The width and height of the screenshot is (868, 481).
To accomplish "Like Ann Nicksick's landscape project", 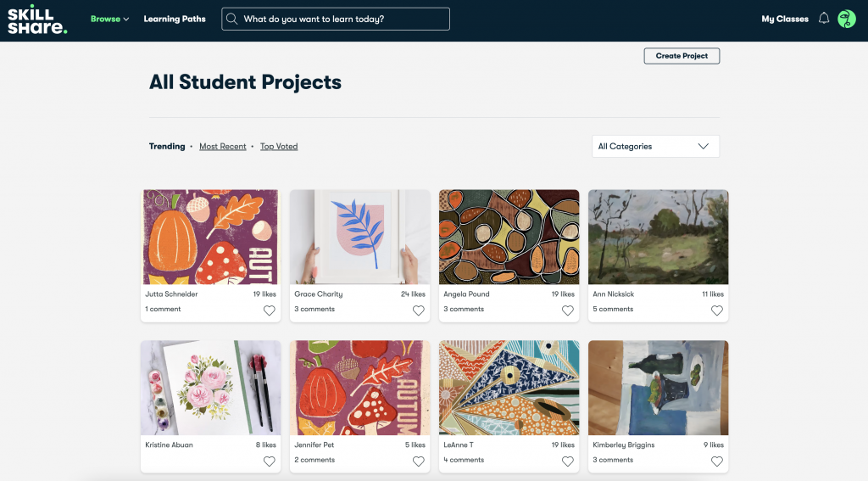I will point(717,310).
